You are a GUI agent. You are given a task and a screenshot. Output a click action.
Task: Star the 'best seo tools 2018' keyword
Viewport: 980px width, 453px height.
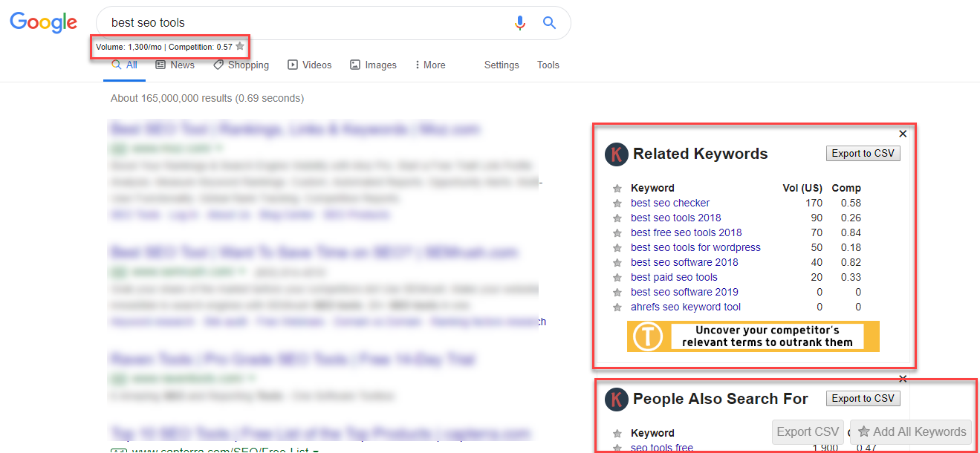click(x=617, y=218)
